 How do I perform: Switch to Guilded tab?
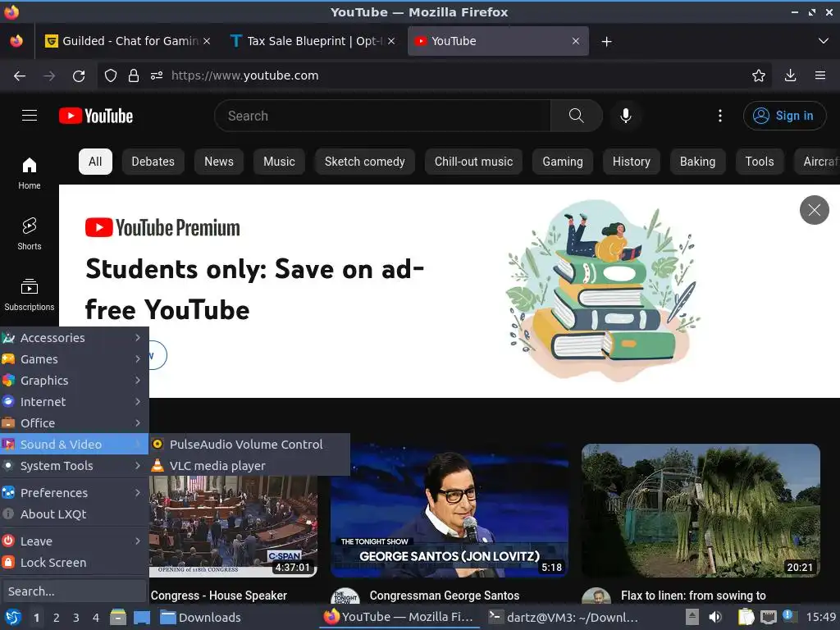click(129, 41)
